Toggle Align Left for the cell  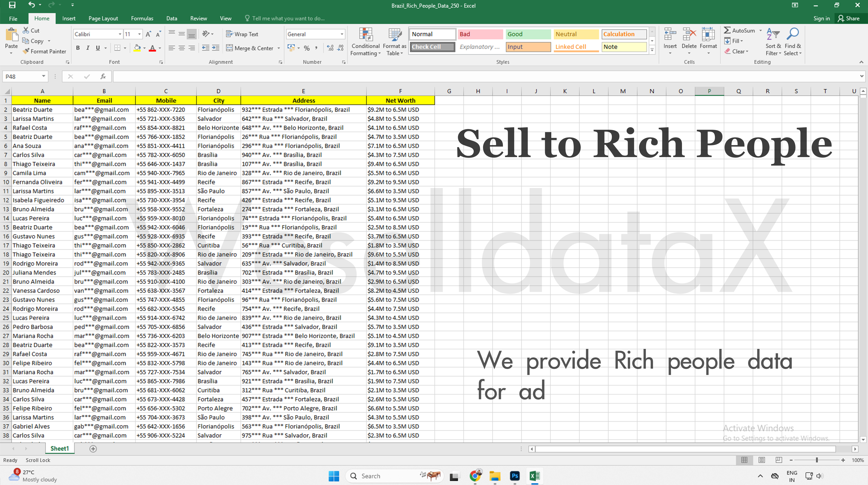pos(172,48)
